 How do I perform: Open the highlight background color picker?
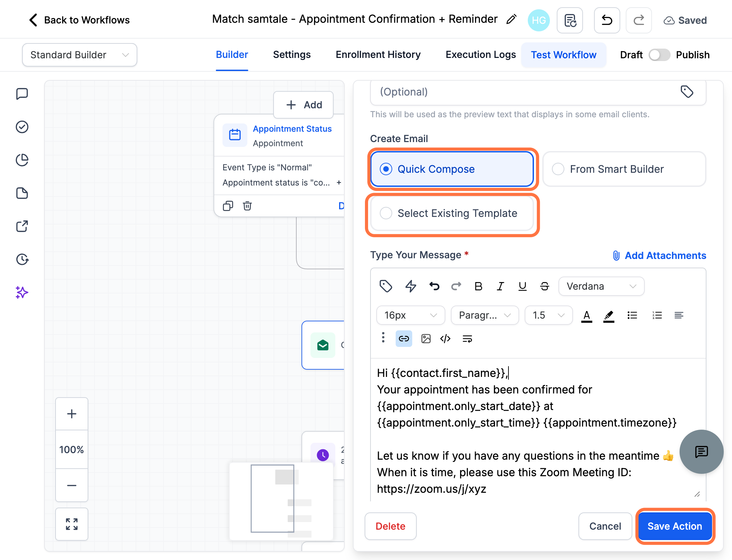click(x=609, y=316)
